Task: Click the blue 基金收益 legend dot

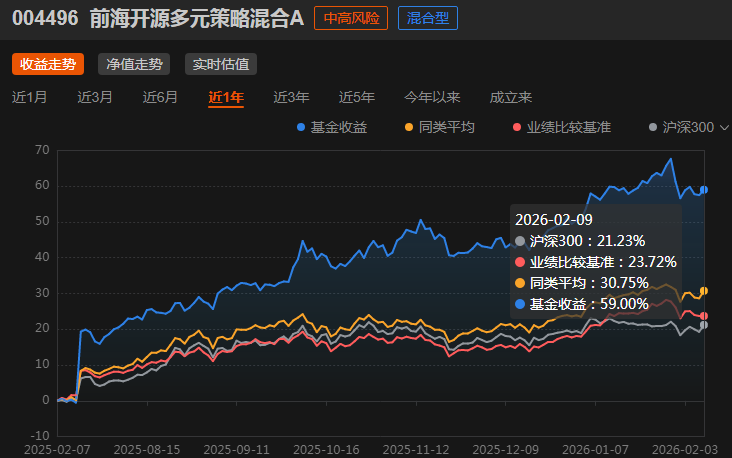Action: (301, 127)
